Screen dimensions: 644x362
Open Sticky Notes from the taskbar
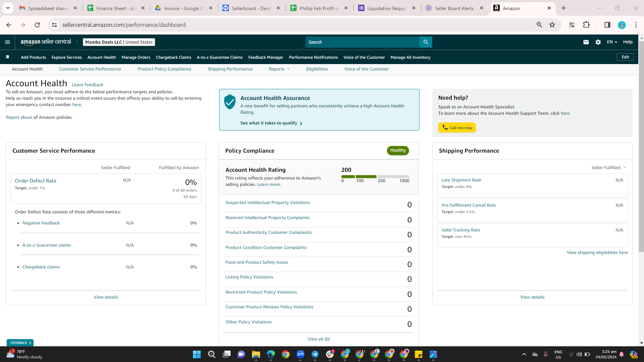click(x=418, y=354)
